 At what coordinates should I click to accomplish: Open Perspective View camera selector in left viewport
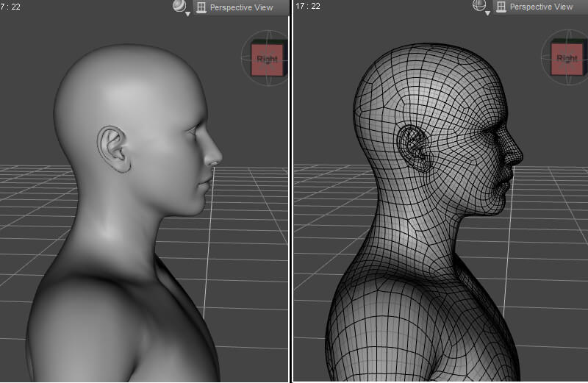tap(241, 7)
